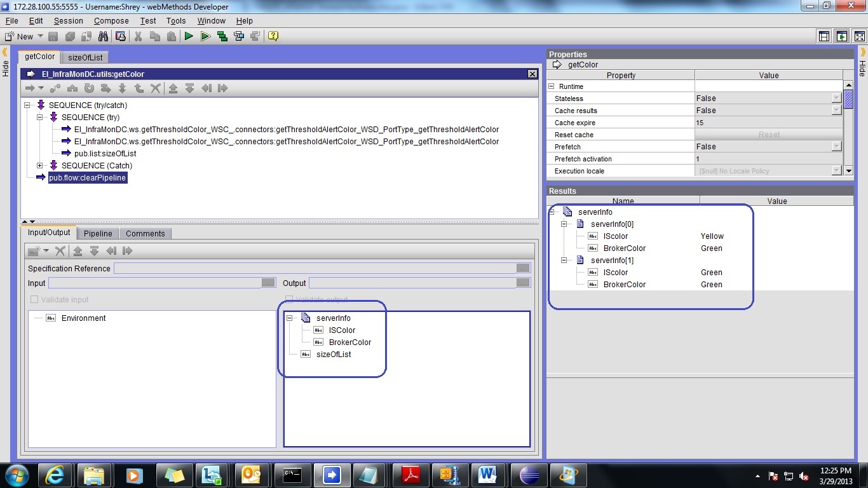This screenshot has height=488, width=868.
Task: Click the browser view icon beside binoculars
Action: (120, 36)
